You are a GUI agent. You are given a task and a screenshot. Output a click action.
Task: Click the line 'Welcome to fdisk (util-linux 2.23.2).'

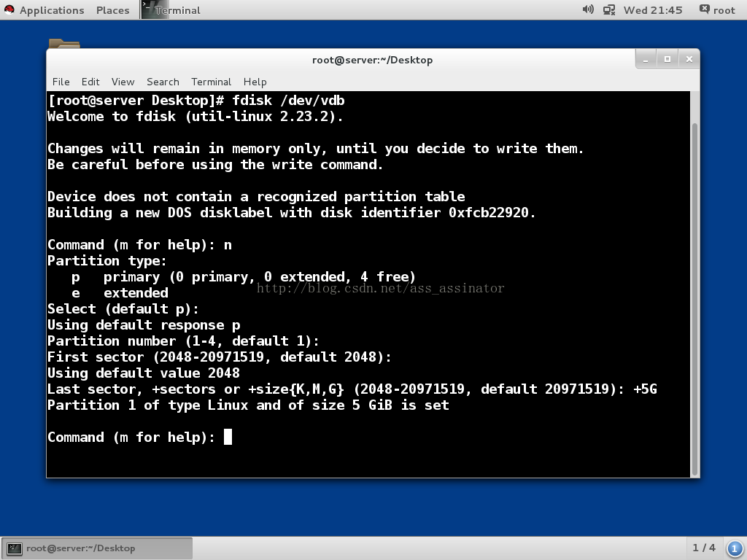[x=196, y=117]
